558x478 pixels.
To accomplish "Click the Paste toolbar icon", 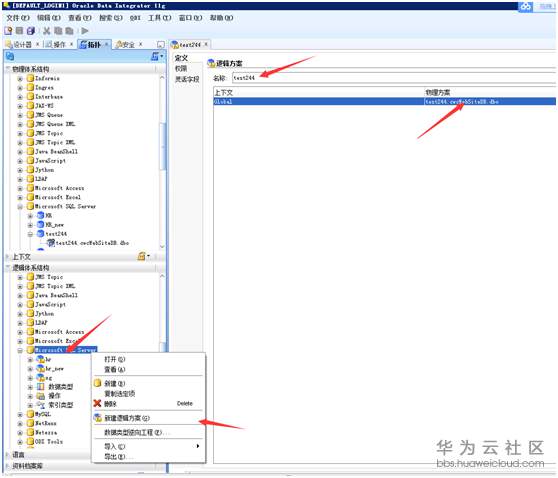I will point(69,31).
